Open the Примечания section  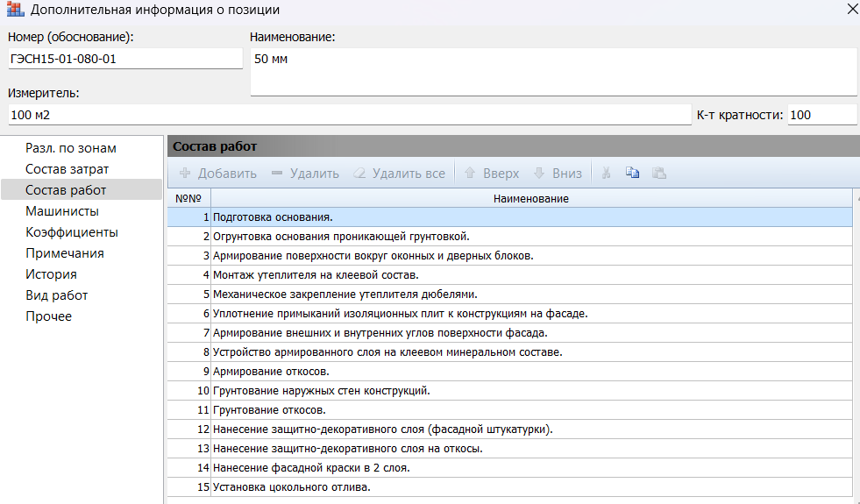point(82,252)
